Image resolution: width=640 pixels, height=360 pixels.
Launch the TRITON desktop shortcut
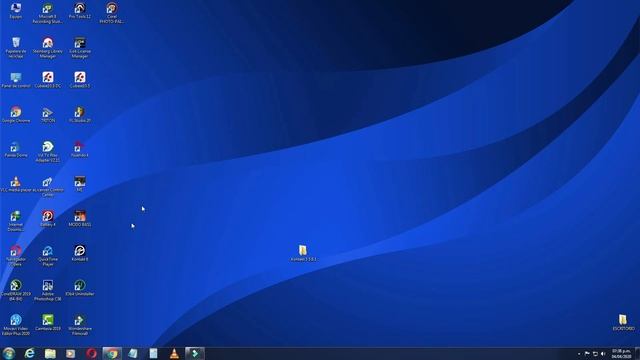pyautogui.click(x=47, y=115)
